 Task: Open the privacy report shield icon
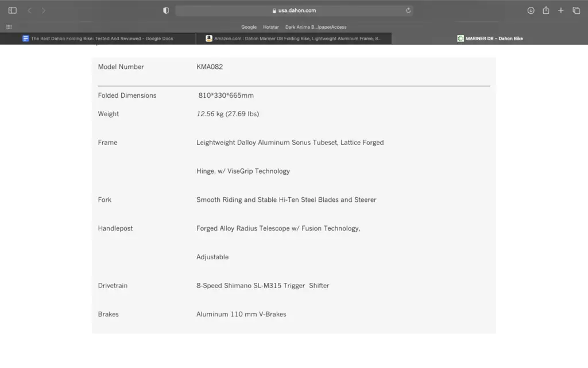(166, 10)
